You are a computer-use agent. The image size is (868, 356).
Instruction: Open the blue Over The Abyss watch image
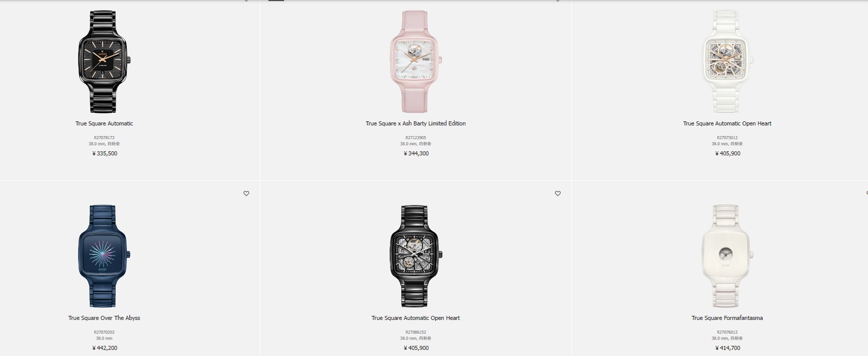point(105,256)
